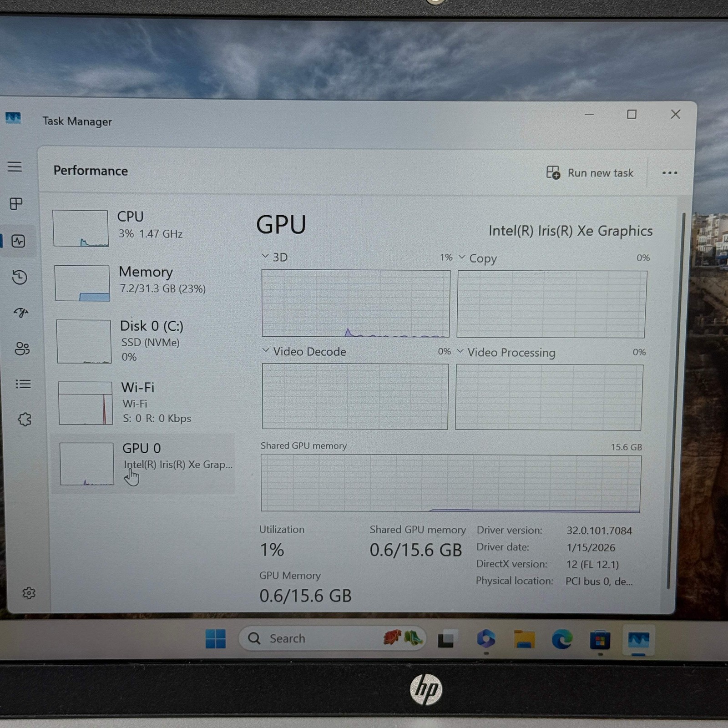This screenshot has width=728, height=728.
Task: Select the Performance page icon in sidebar
Action: [19, 241]
